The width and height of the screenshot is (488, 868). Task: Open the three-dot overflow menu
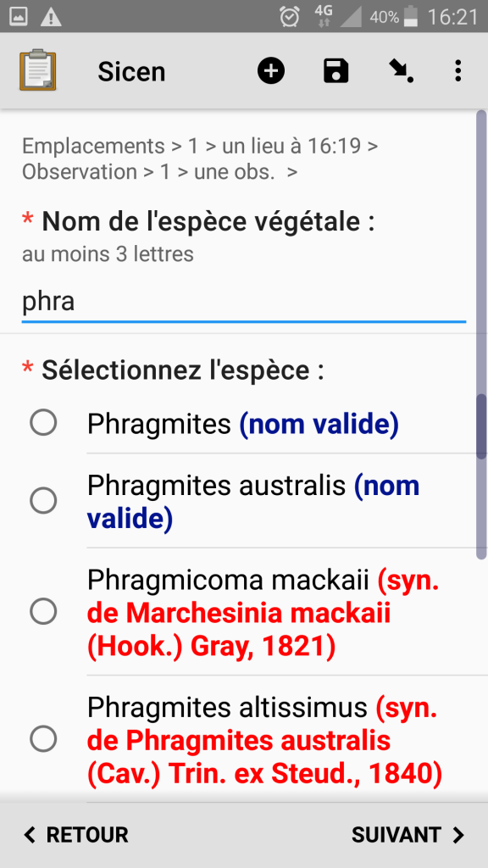pyautogui.click(x=457, y=71)
